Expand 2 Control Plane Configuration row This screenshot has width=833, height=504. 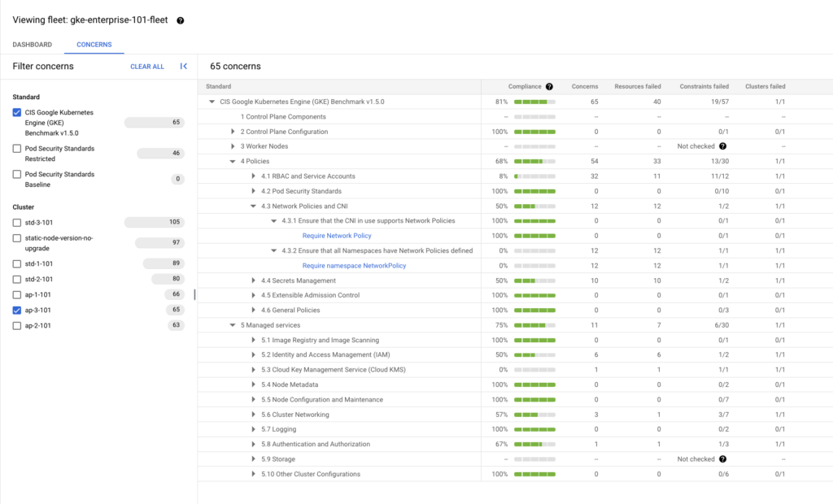click(233, 132)
